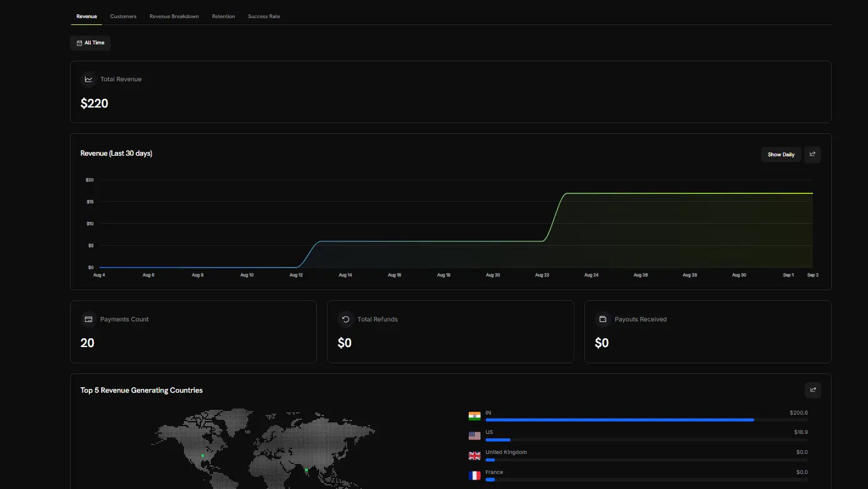
Task: Click the France country label
Action: [494, 472]
